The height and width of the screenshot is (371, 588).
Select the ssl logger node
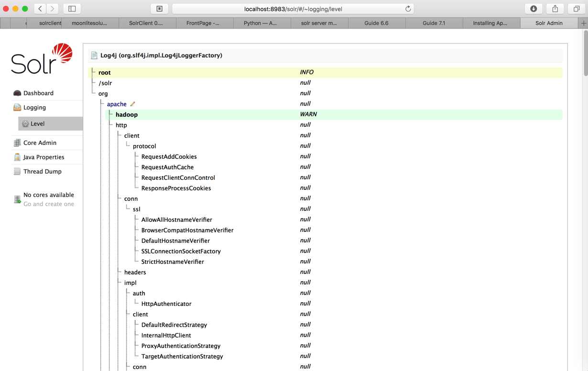coord(137,209)
